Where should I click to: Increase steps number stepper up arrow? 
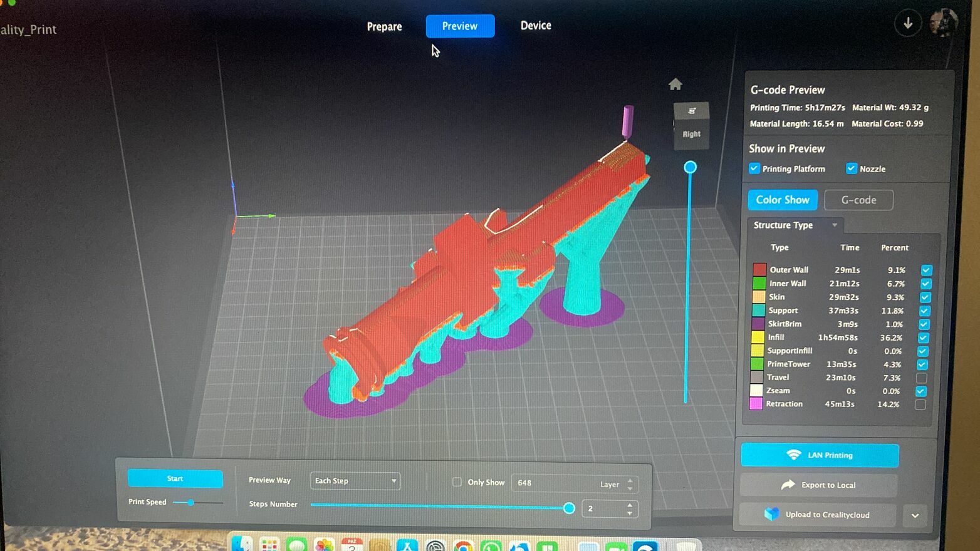[x=629, y=505]
